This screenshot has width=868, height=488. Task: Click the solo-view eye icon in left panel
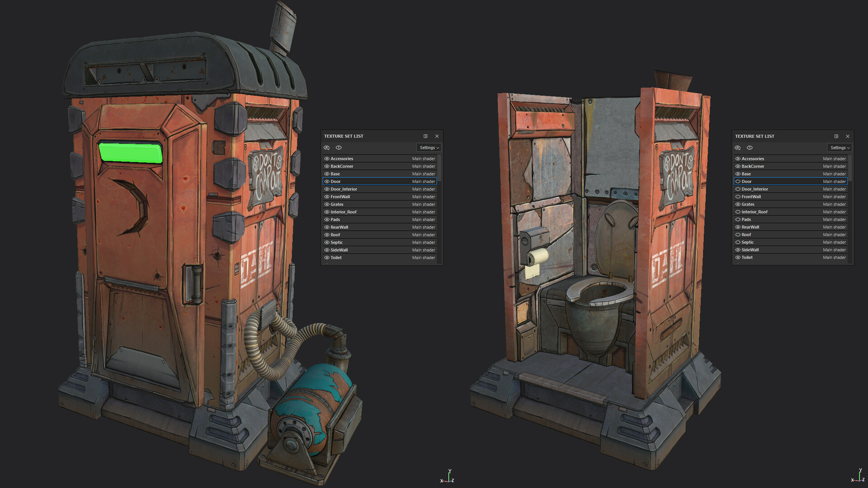tap(339, 147)
